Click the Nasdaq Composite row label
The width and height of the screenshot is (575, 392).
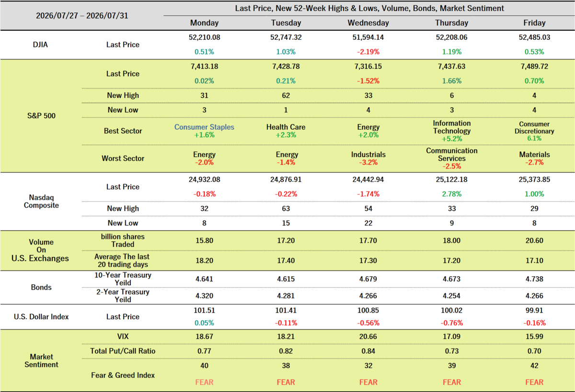pos(41,202)
